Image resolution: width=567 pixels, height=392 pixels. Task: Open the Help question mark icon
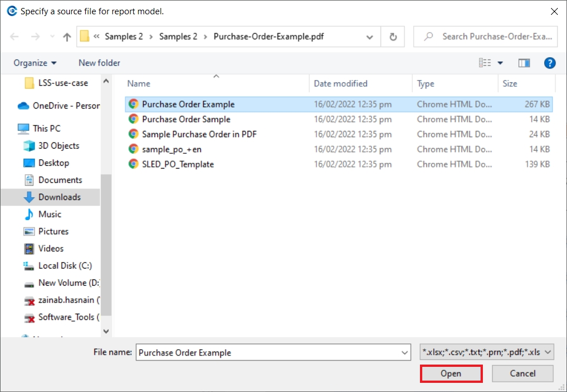pyautogui.click(x=550, y=63)
